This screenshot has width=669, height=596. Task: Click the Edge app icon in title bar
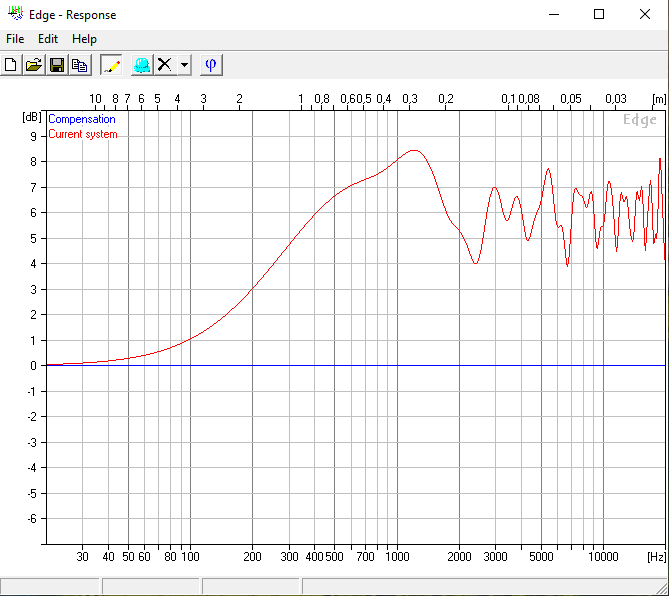click(16, 14)
